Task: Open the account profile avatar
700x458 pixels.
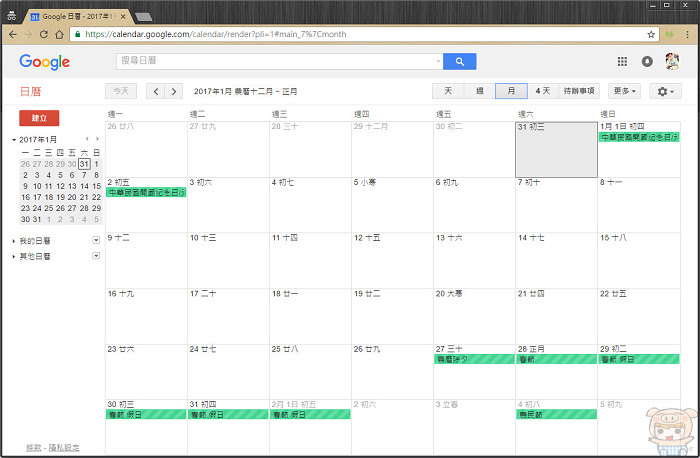Action: click(672, 62)
